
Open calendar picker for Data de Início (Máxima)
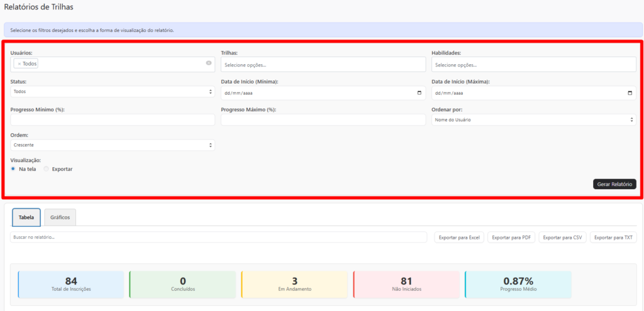coord(630,93)
